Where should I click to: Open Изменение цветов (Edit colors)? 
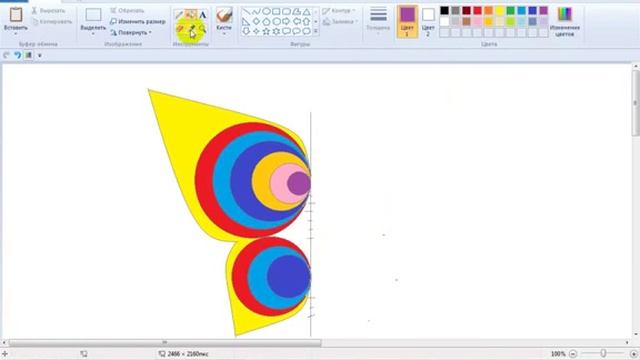564,22
